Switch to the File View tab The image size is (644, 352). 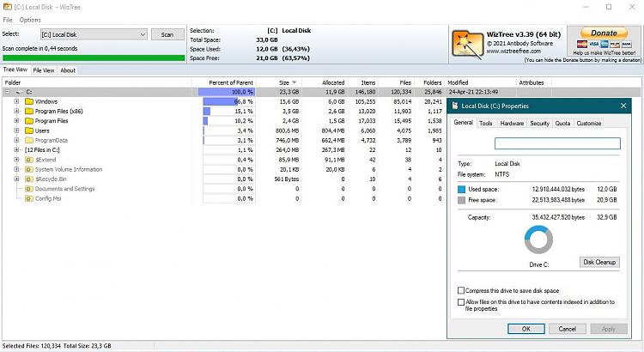(x=44, y=70)
